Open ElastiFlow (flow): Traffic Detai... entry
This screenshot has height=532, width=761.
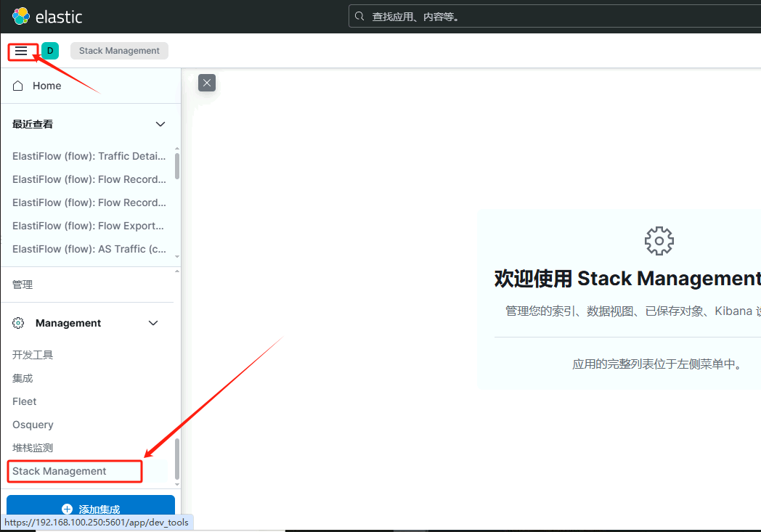tap(89, 156)
